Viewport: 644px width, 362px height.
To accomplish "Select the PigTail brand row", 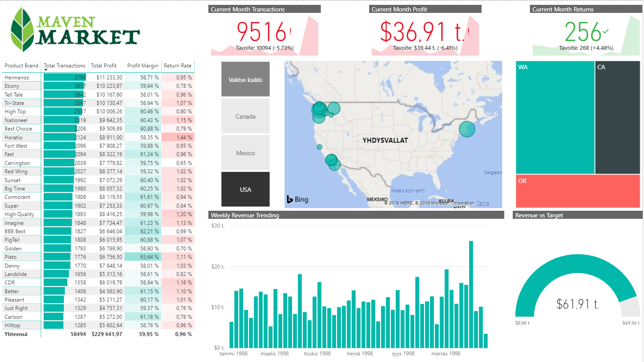I will pos(98,240).
